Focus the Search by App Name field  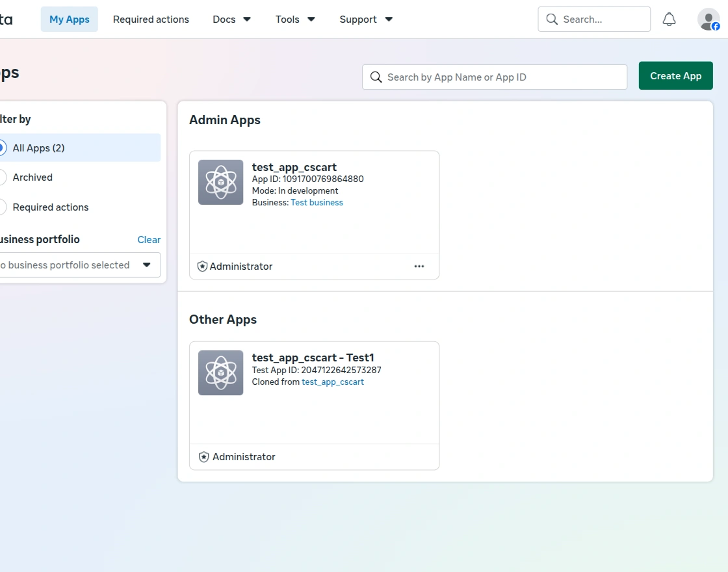click(x=495, y=77)
